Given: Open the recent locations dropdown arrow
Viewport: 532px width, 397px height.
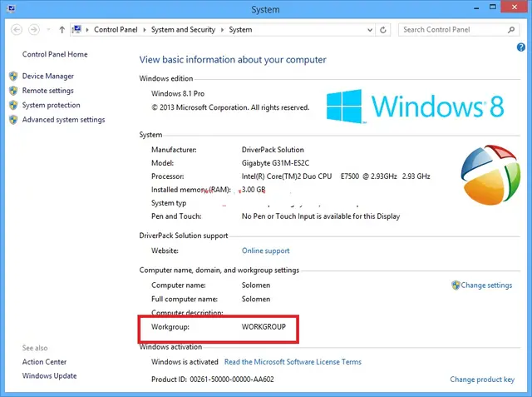Looking at the screenshot, I should [48, 29].
